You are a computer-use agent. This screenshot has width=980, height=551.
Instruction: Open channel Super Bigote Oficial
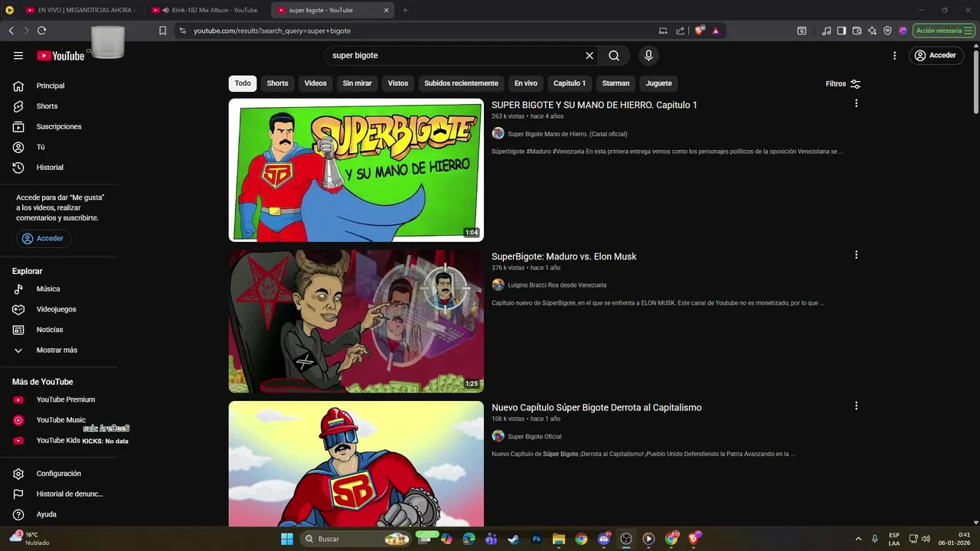(x=534, y=436)
